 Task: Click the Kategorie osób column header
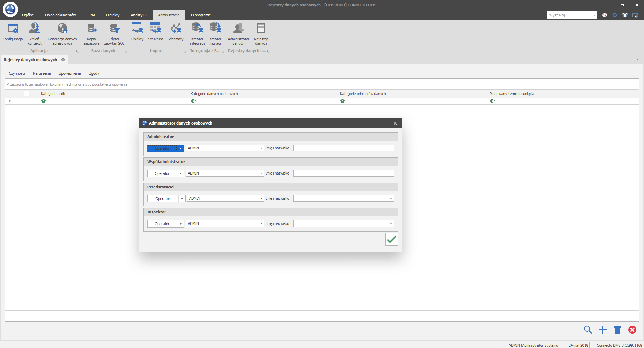pos(114,94)
